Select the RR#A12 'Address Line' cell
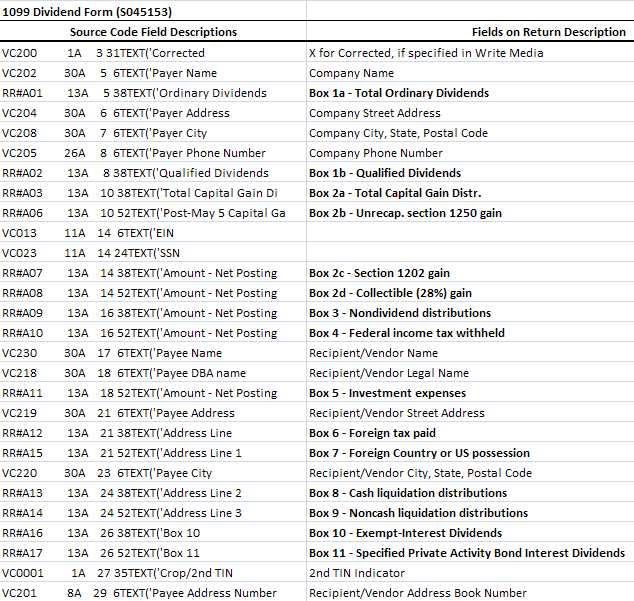The image size is (634, 601). click(153, 433)
